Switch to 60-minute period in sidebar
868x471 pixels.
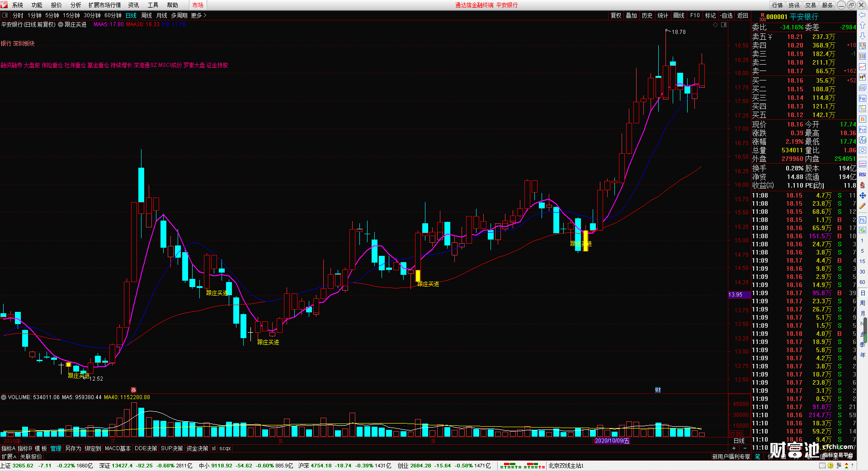[x=863, y=282]
